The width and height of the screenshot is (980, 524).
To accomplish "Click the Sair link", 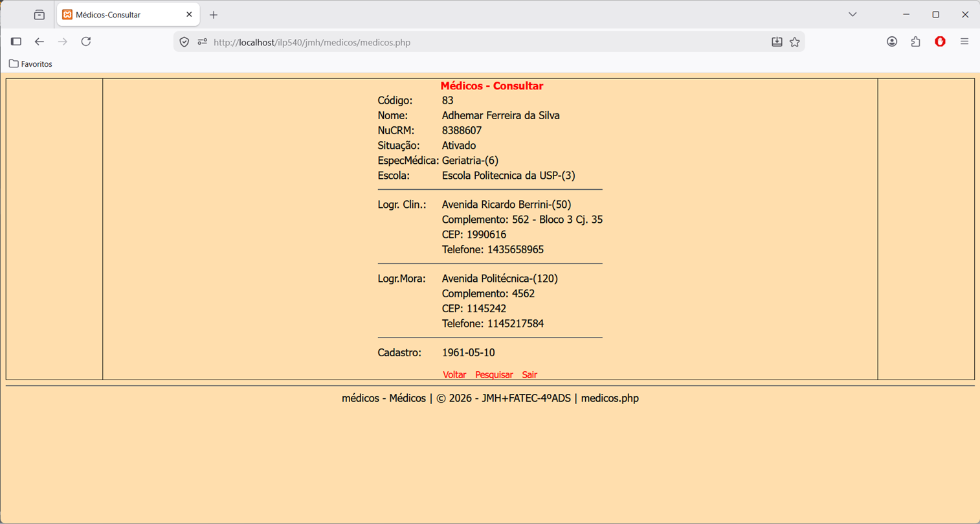I will (x=529, y=374).
